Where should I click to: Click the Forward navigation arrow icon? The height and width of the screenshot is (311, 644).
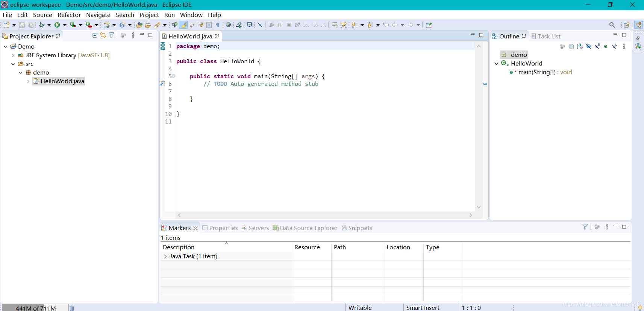pos(411,25)
